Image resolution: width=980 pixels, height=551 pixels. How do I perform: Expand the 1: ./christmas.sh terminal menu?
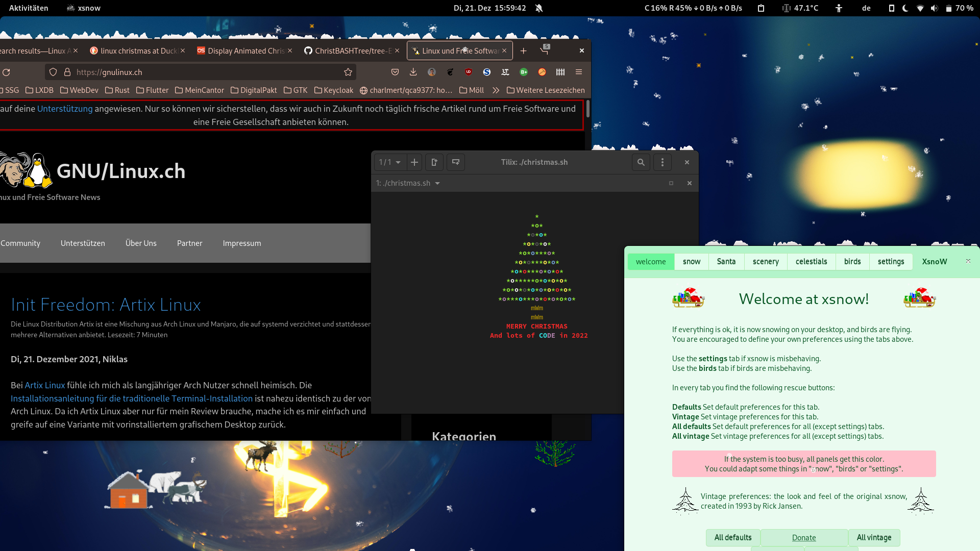tap(408, 183)
